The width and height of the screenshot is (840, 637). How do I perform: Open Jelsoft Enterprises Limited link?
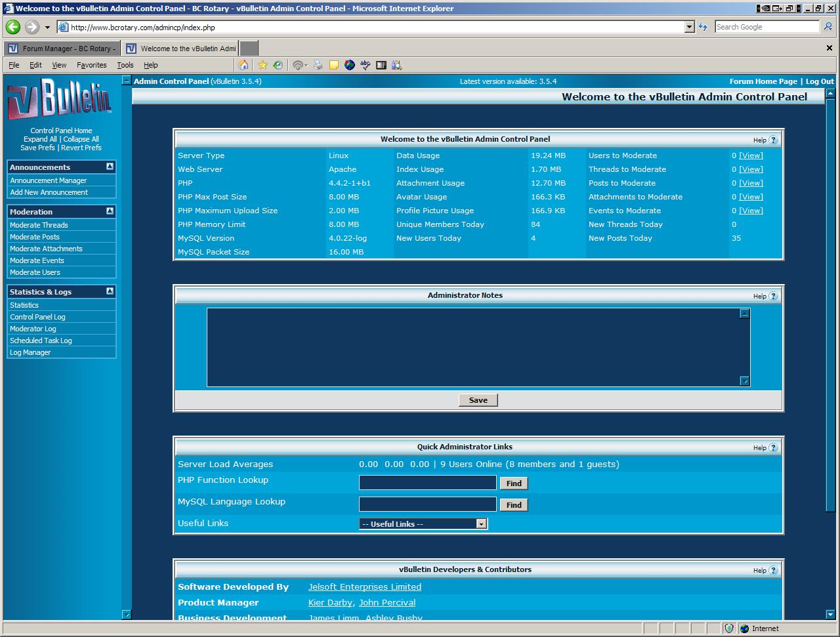pos(365,587)
